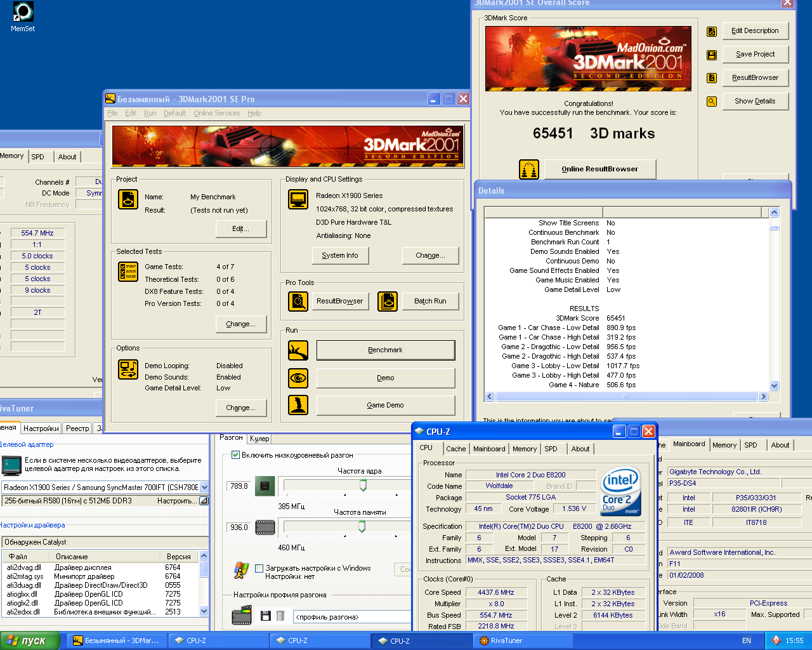Click the overclock profile card icon in RivaTuner
This screenshot has width=812, height=650.
tap(242, 615)
